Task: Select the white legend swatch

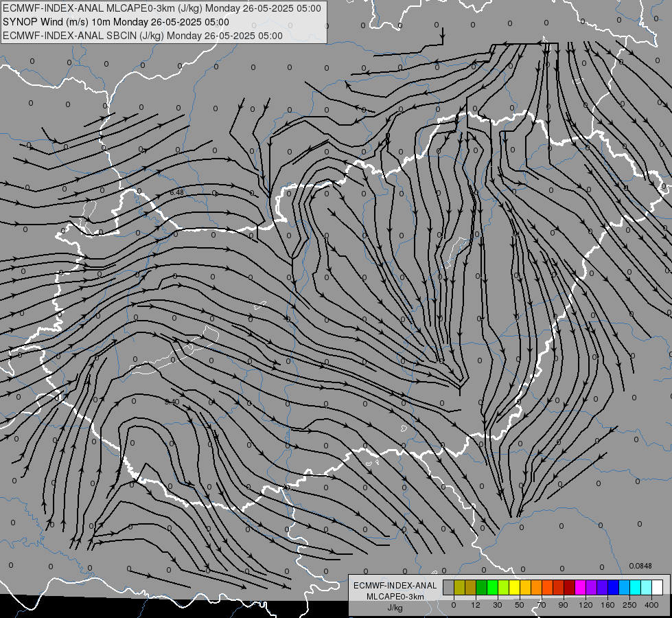Action: [658, 587]
